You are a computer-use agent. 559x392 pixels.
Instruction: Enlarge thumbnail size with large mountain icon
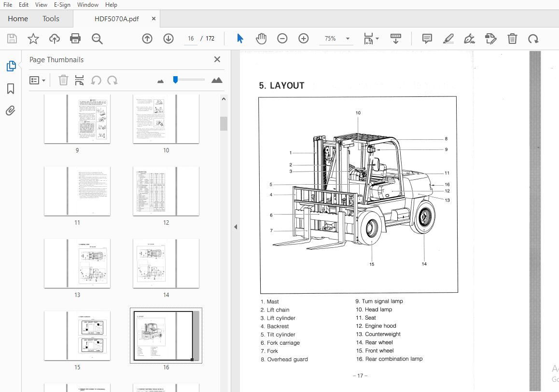click(217, 80)
